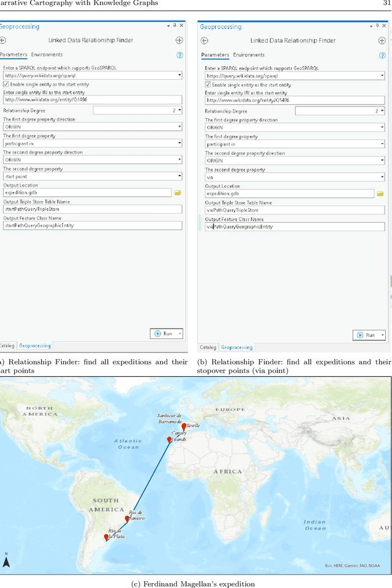Browse output location folder in left panel
The width and height of the screenshot is (392, 588).
tap(178, 192)
